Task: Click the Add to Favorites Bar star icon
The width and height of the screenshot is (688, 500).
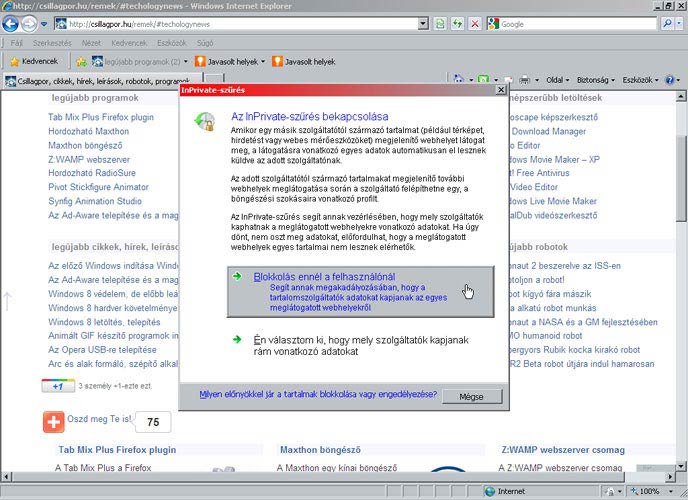Action: [x=81, y=61]
